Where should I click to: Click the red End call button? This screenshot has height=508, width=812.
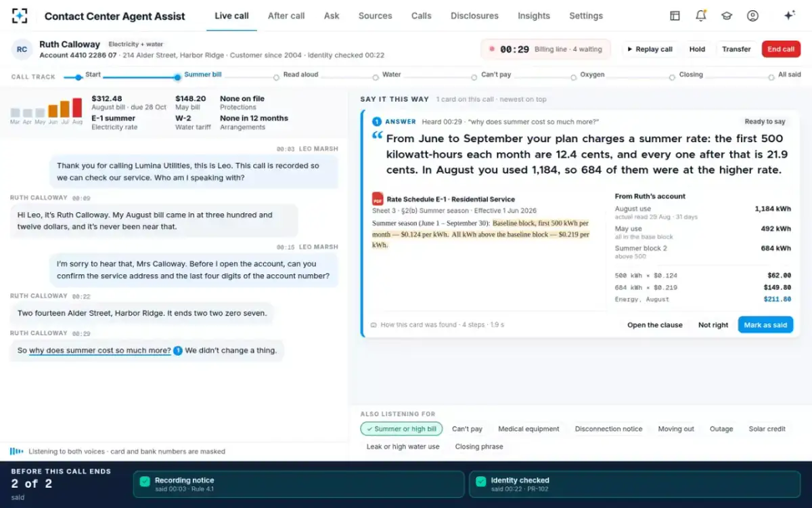point(781,49)
